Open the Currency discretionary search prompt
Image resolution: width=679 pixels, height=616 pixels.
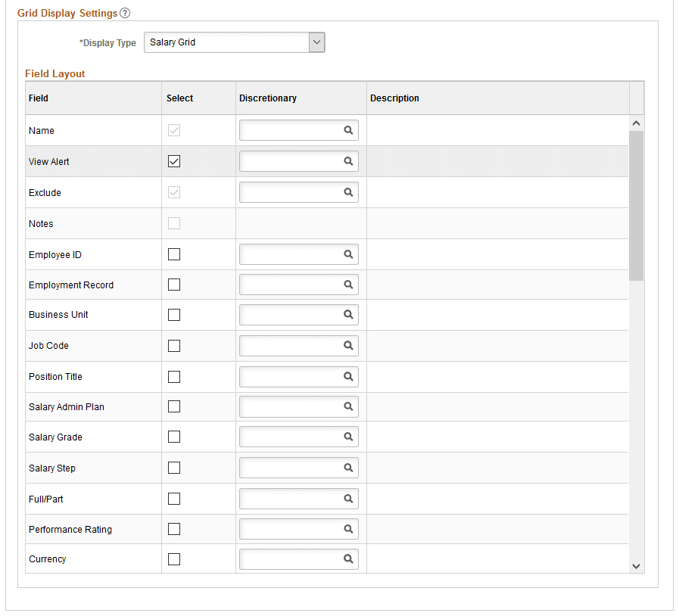[348, 559]
